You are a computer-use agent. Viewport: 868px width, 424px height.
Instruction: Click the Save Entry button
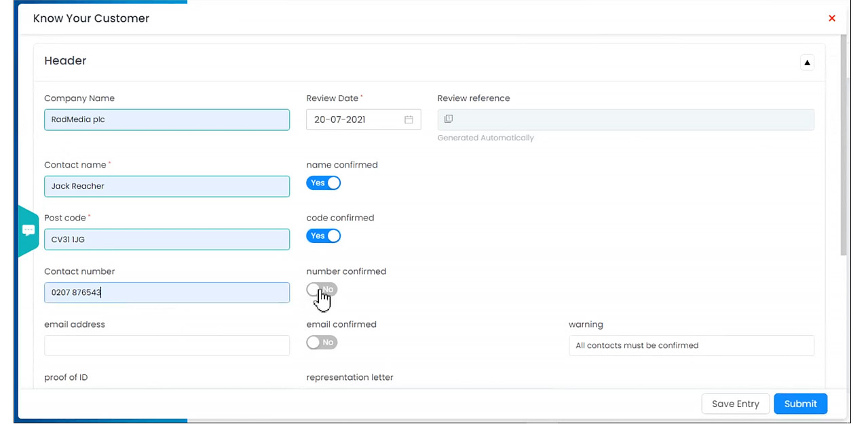tap(735, 404)
